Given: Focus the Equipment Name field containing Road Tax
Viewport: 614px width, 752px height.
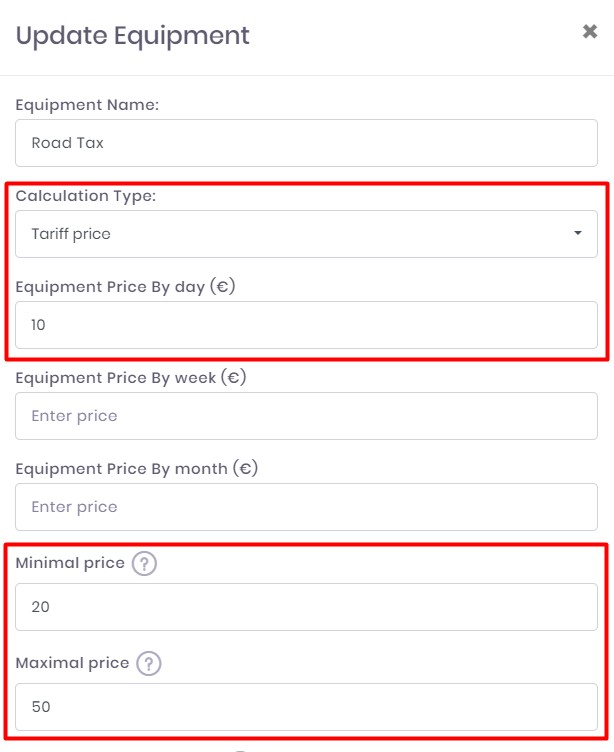Looking at the screenshot, I should [306, 143].
